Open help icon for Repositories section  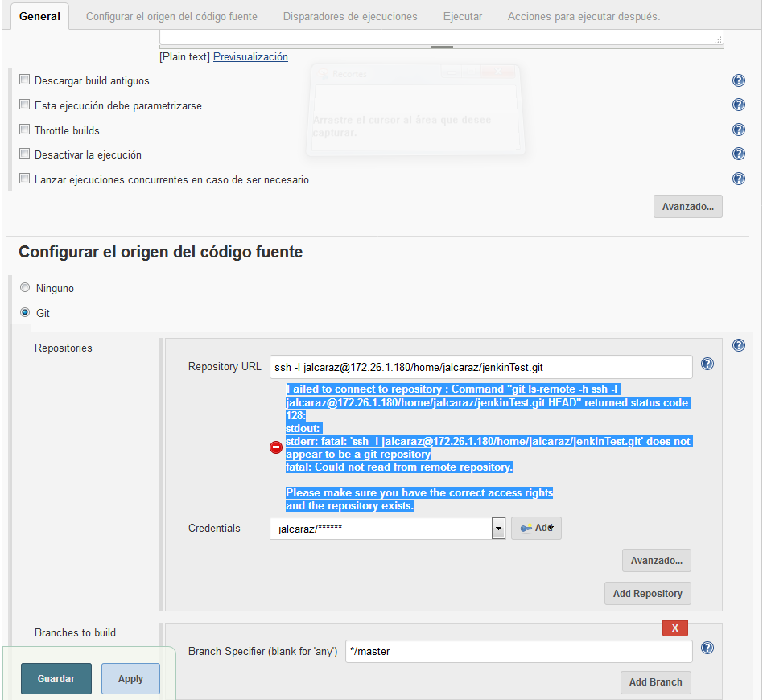[738, 345]
